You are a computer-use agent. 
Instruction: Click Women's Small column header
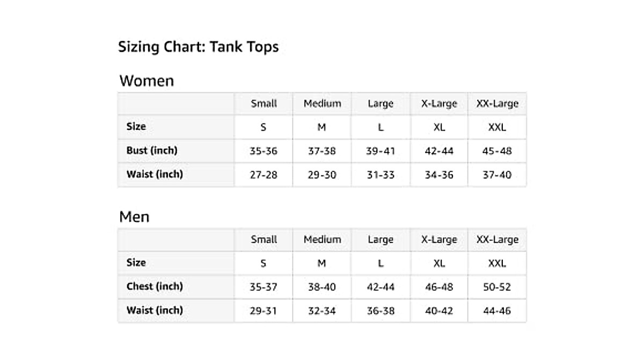tap(264, 104)
